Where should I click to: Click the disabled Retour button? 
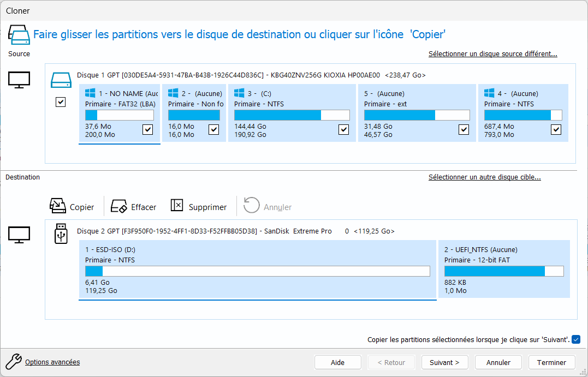[391, 362]
